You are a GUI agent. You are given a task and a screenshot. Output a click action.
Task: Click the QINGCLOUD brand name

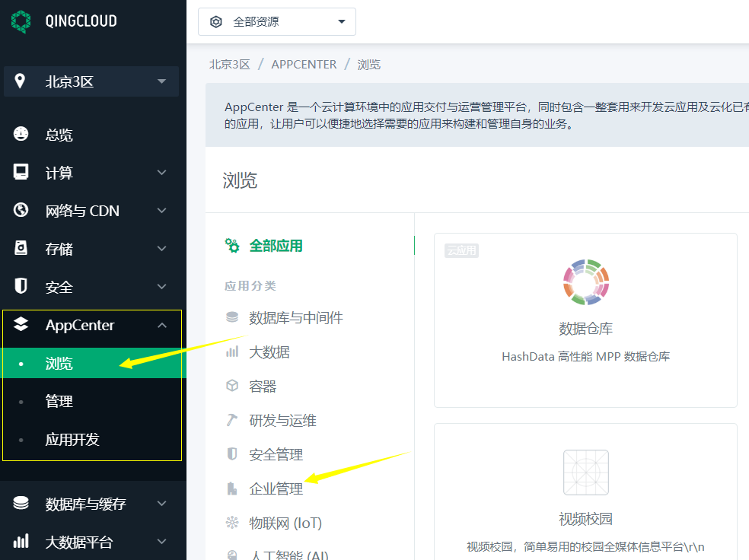point(81,21)
